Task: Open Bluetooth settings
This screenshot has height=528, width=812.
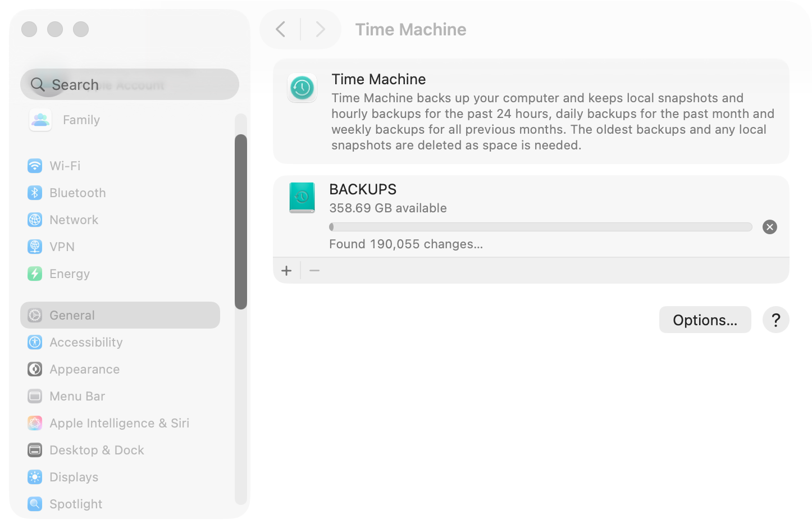Action: 120,193
